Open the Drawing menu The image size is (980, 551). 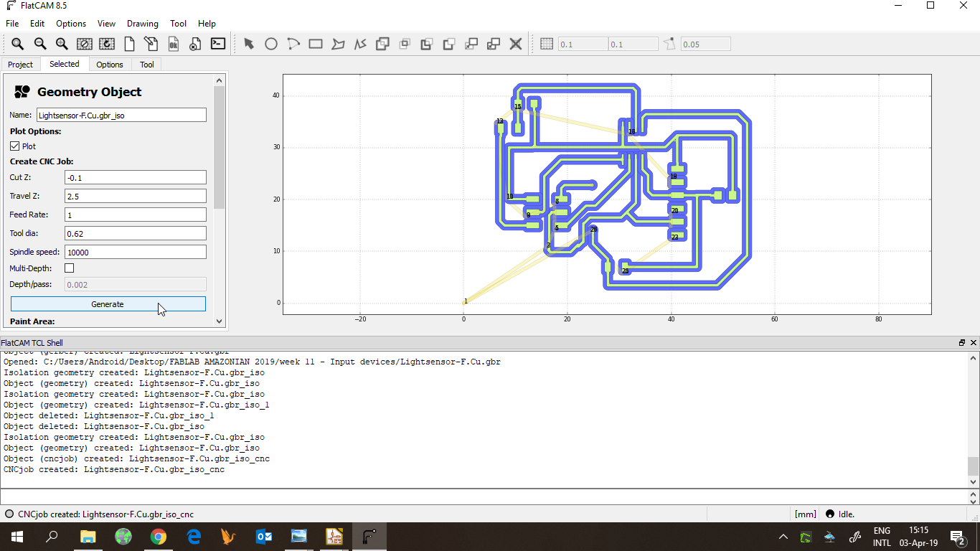click(x=142, y=24)
